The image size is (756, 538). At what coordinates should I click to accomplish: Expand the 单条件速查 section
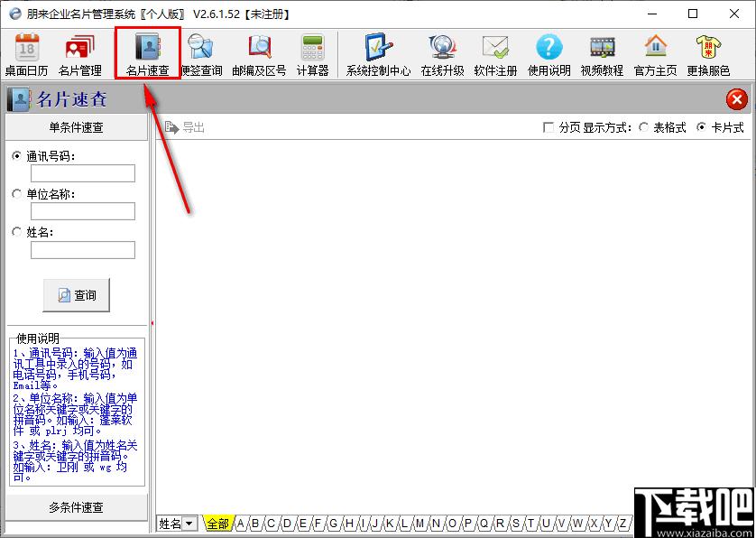[76, 127]
